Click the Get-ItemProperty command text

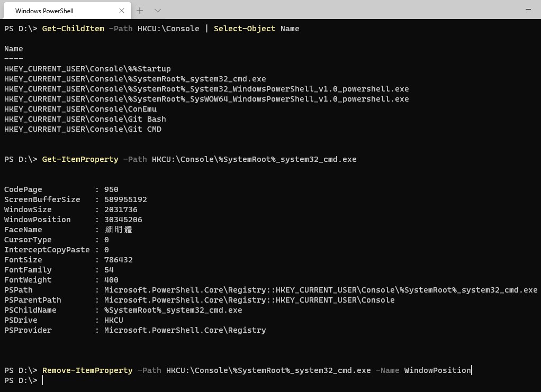click(x=80, y=159)
